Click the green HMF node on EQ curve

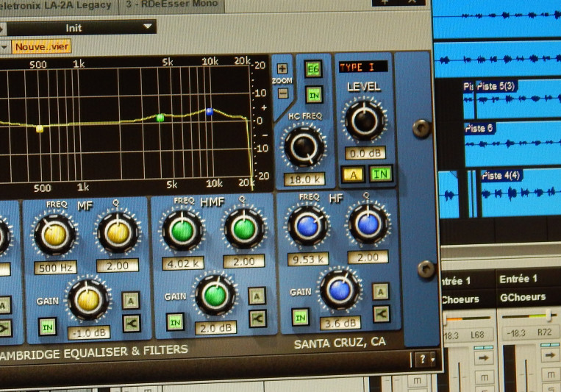tap(160, 118)
